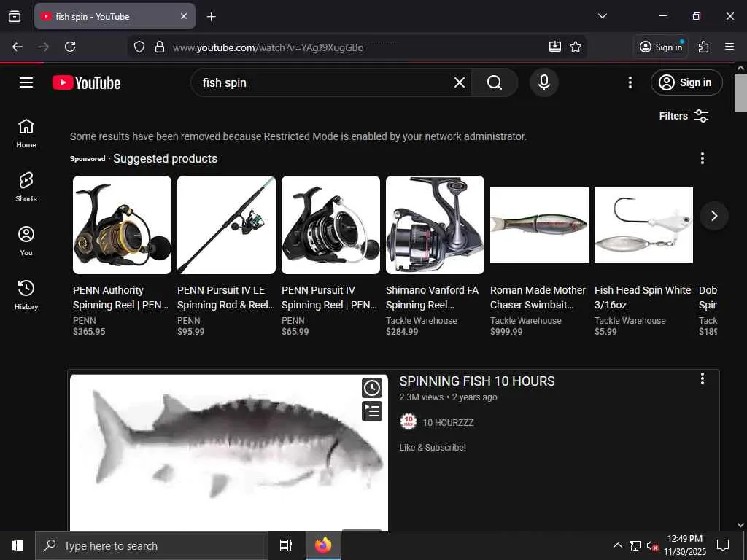Screen dimensions: 747x560
Task: Open the Filters options
Action: tap(684, 116)
